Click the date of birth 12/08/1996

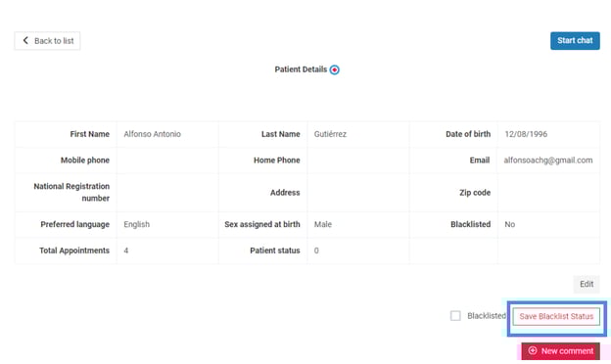(x=526, y=134)
